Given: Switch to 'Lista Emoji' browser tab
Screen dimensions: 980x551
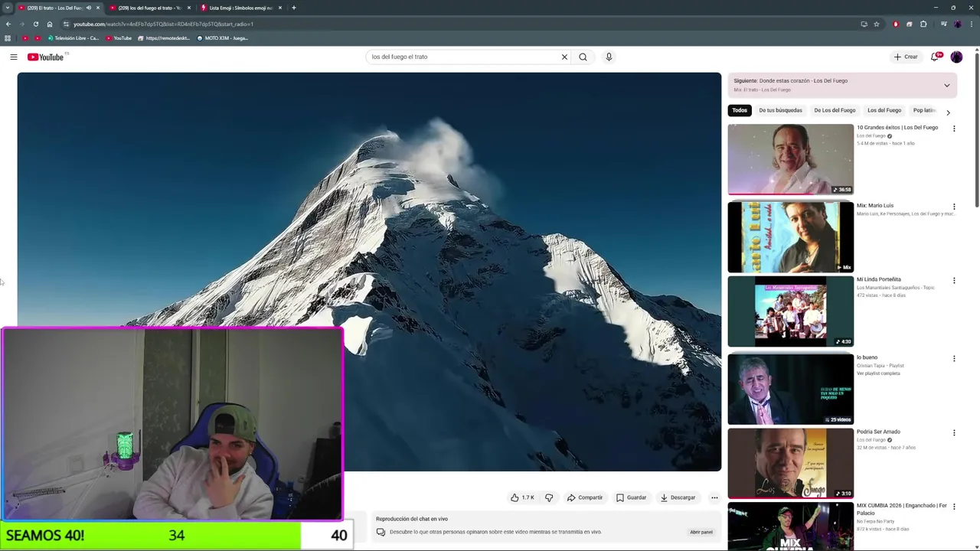Looking at the screenshot, I should (240, 8).
